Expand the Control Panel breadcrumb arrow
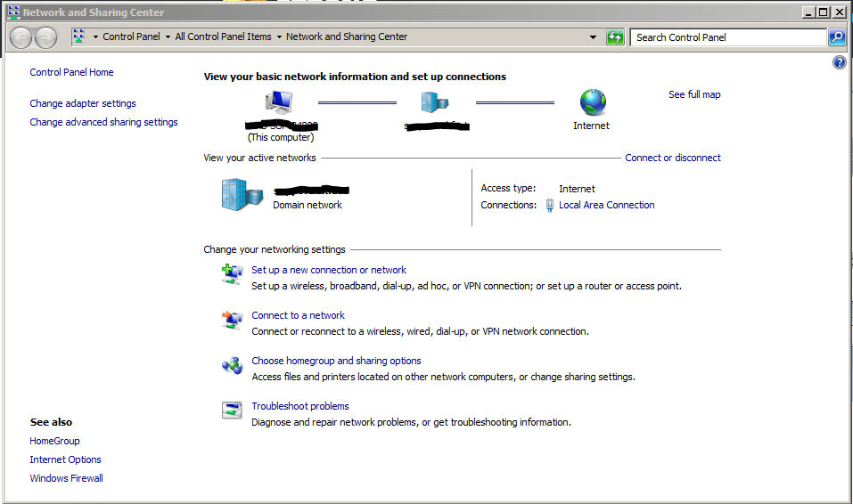 168,37
